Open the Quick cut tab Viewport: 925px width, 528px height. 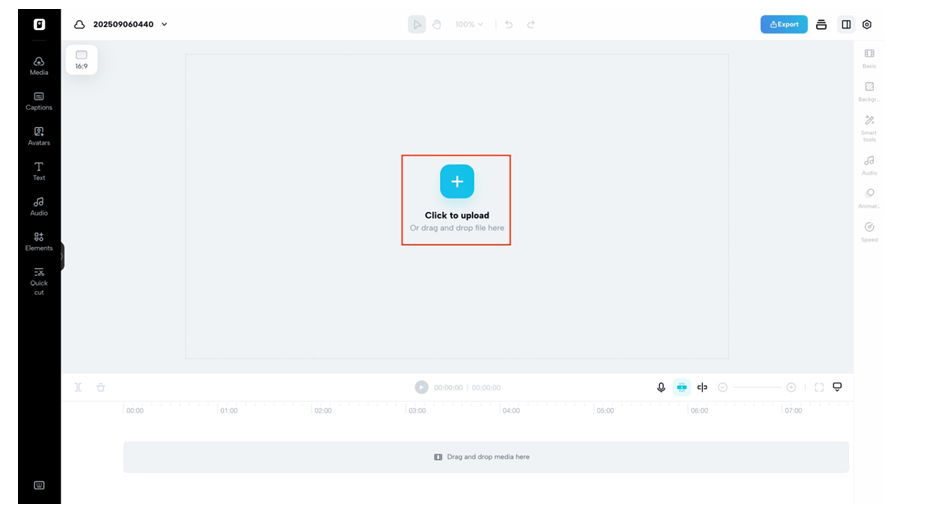click(39, 279)
